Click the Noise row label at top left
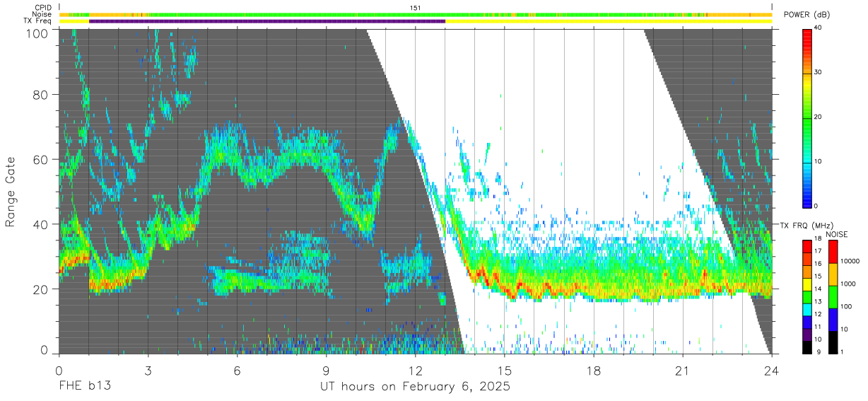 pos(43,14)
